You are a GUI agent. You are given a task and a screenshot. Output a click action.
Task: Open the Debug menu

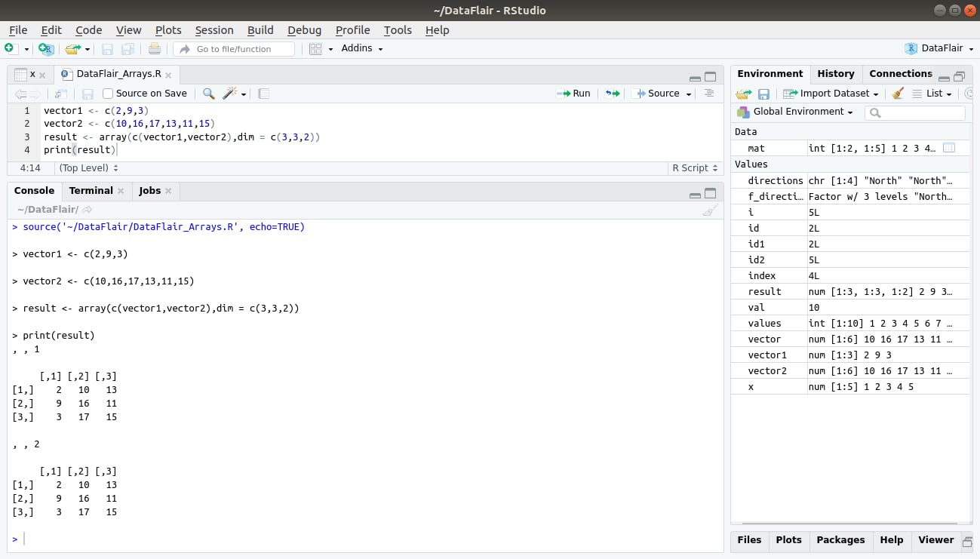click(304, 30)
